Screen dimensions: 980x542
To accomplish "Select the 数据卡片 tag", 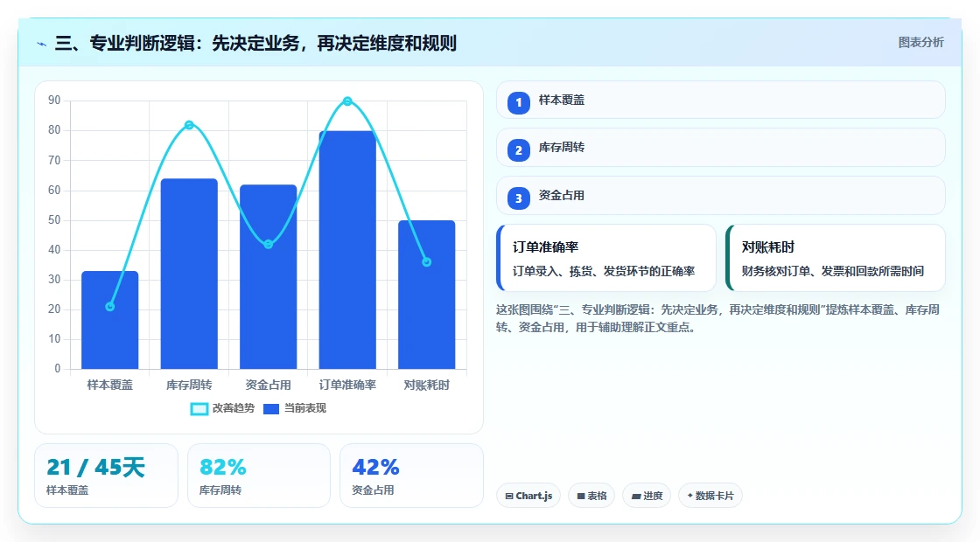I will point(710,496).
